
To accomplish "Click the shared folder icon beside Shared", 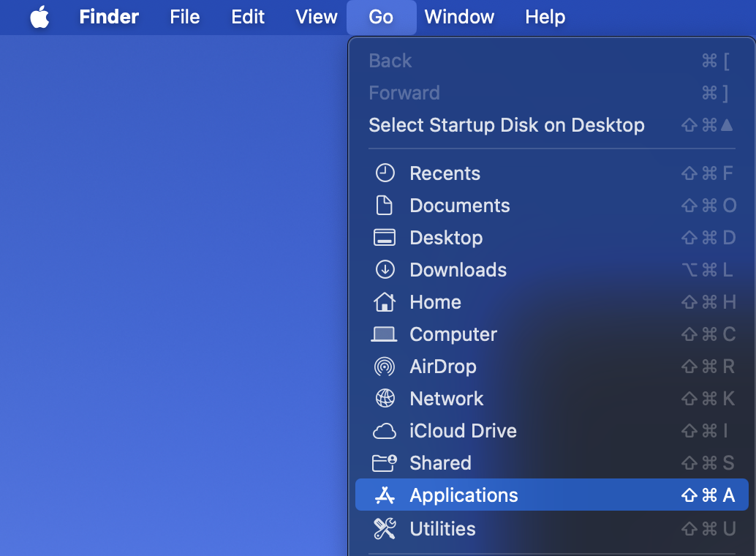I will (x=385, y=463).
